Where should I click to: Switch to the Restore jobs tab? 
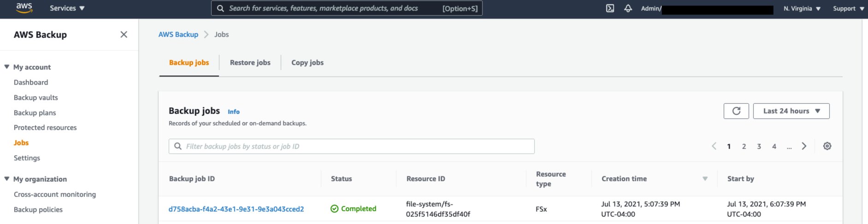coord(250,63)
